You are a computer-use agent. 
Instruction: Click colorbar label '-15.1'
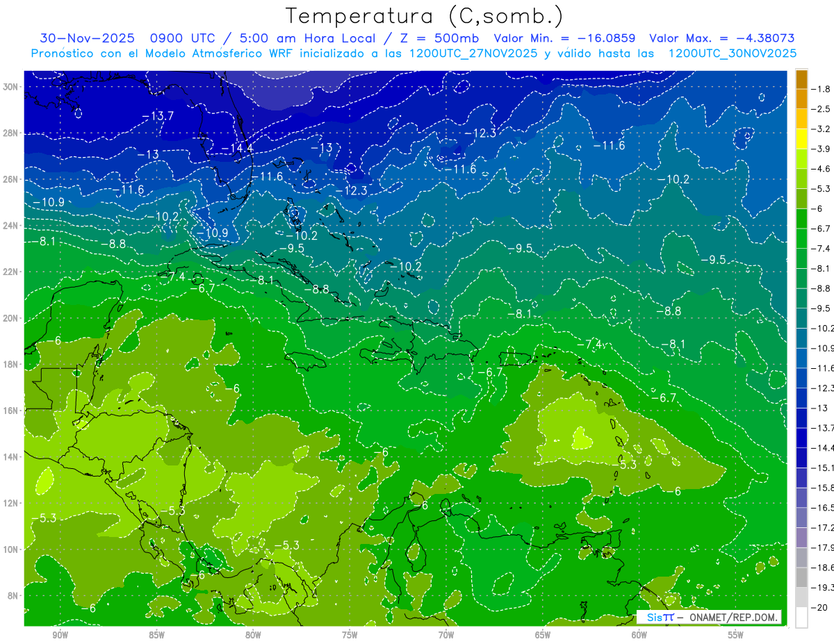pos(823,468)
